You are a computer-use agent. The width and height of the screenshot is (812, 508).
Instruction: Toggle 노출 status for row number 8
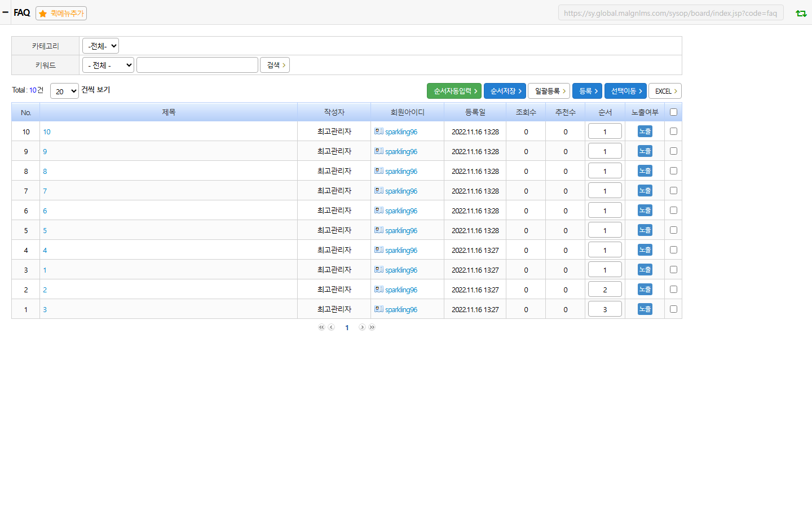pyautogui.click(x=645, y=170)
